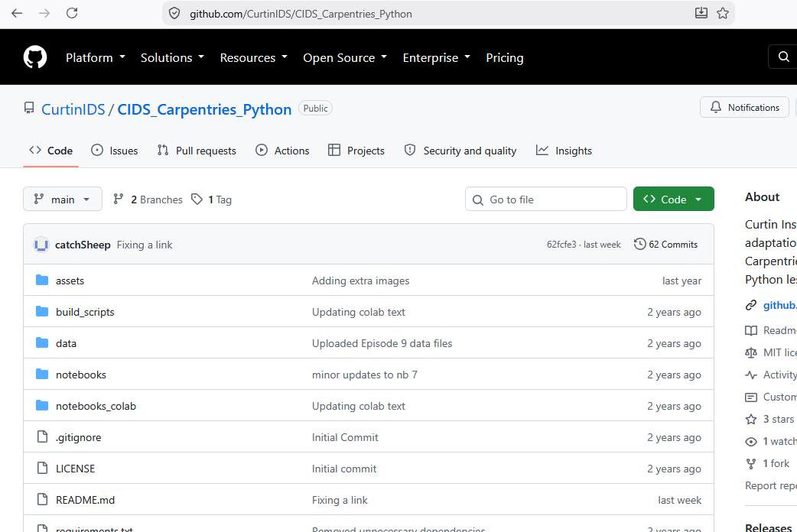797x532 pixels.
Task: Reload the page with refresh icon
Action: 72,13
